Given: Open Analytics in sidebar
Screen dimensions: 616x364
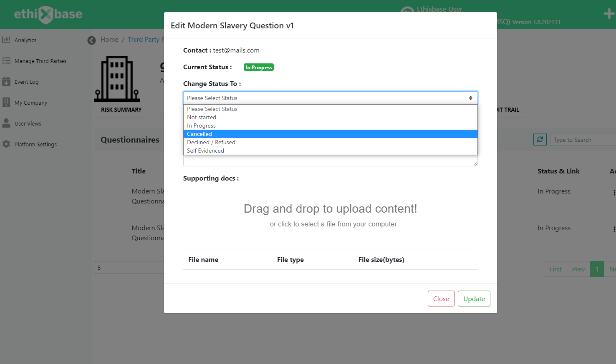Looking at the screenshot, I should coord(25,40).
